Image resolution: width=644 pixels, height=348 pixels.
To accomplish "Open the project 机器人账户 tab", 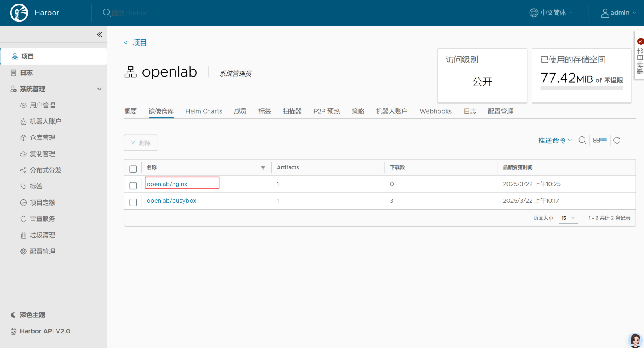I will 392,111.
